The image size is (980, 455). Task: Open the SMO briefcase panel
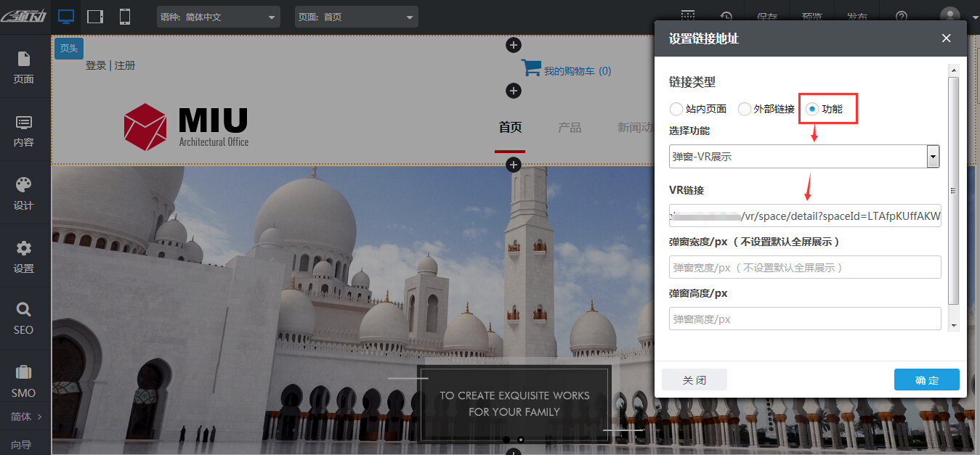pos(24,382)
